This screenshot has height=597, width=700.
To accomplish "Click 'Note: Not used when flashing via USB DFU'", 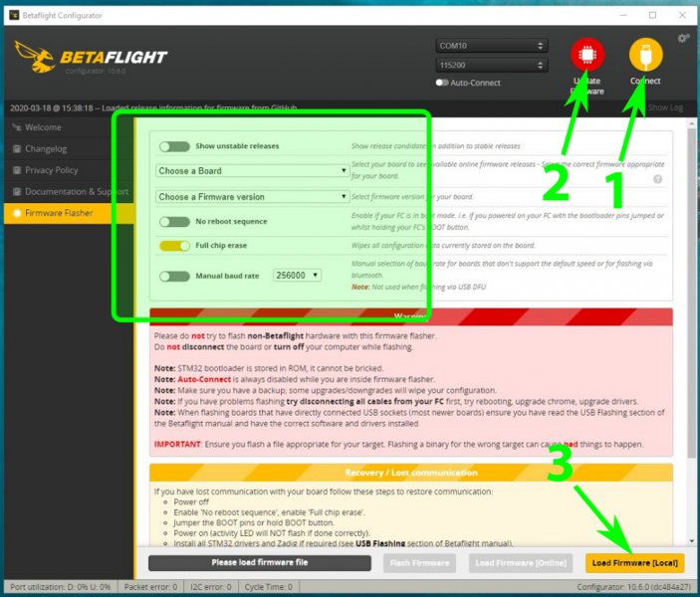I will tap(418, 287).
